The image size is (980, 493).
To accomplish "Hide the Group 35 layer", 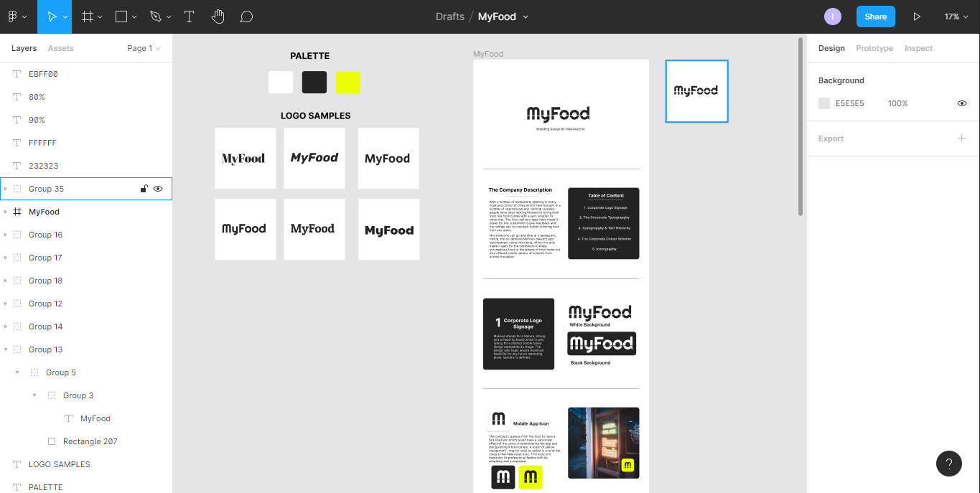I will (x=159, y=189).
